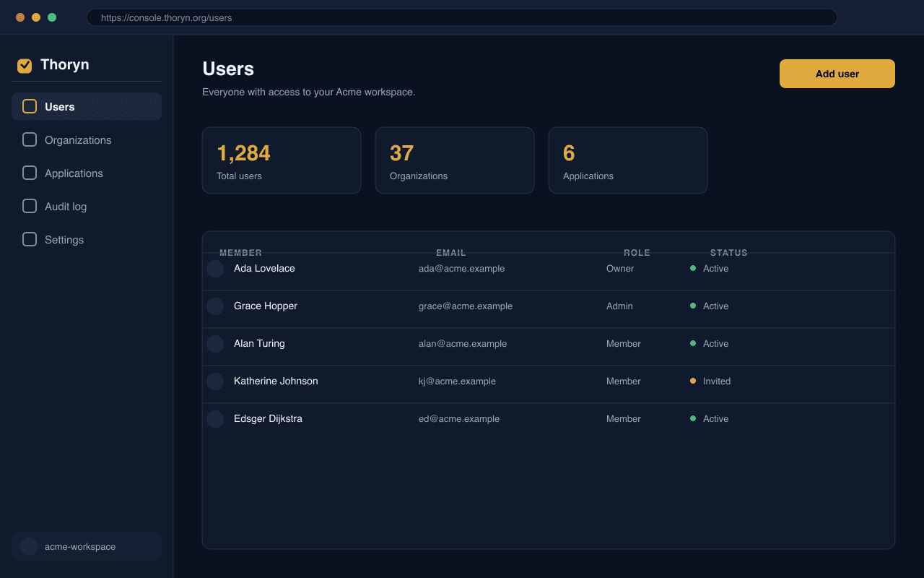Click the email ada@acme.example
Image resolution: width=924 pixels, height=578 pixels.
coord(462,269)
